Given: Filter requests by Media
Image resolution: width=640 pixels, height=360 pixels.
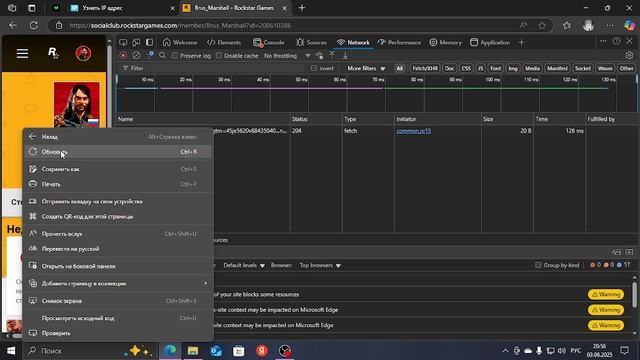Looking at the screenshot, I should point(532,68).
